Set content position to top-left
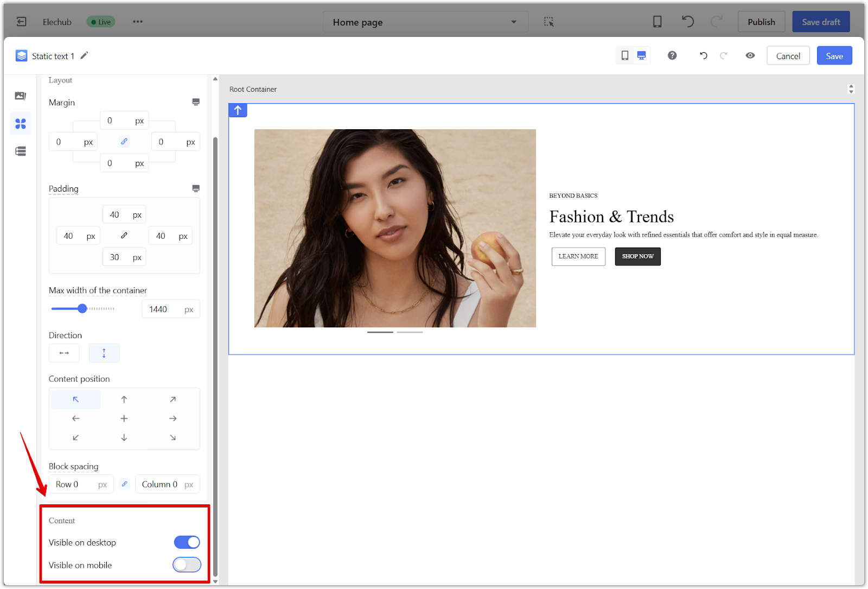 (76, 400)
